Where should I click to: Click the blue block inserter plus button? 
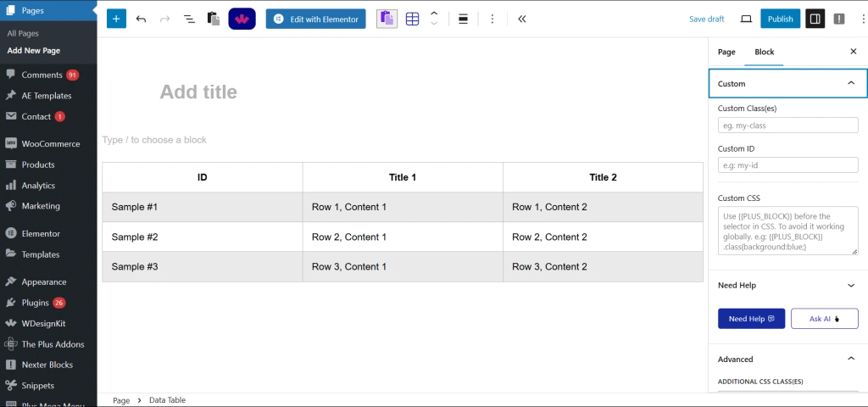117,19
